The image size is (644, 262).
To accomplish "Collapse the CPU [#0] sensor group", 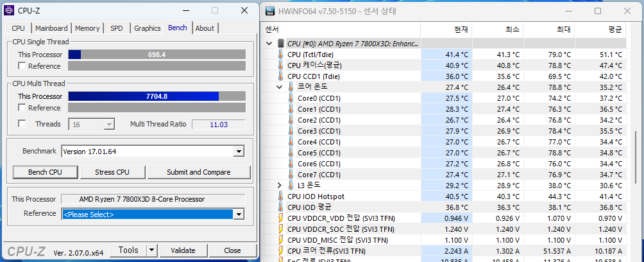I will click(x=269, y=43).
